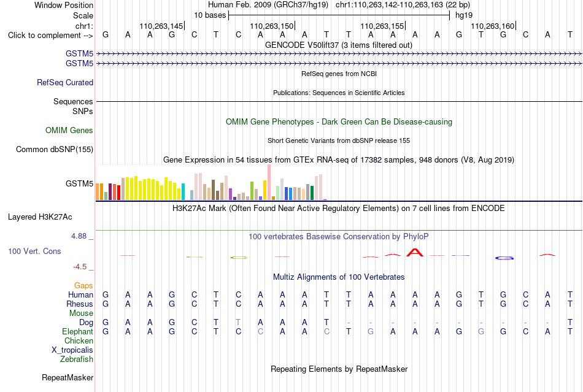Click the Human alignment row label
This screenshot has width=583, height=392.
[x=80, y=294]
